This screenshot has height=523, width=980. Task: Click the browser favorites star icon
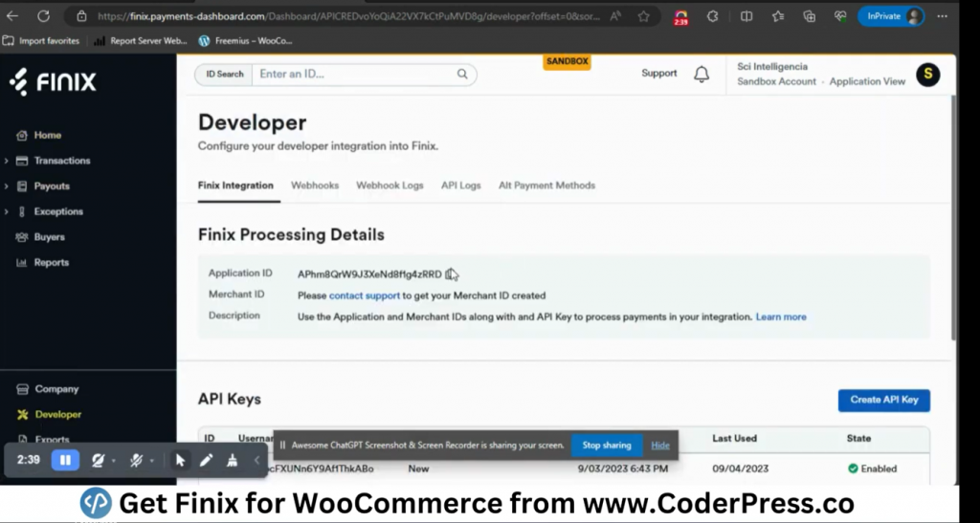click(x=644, y=16)
